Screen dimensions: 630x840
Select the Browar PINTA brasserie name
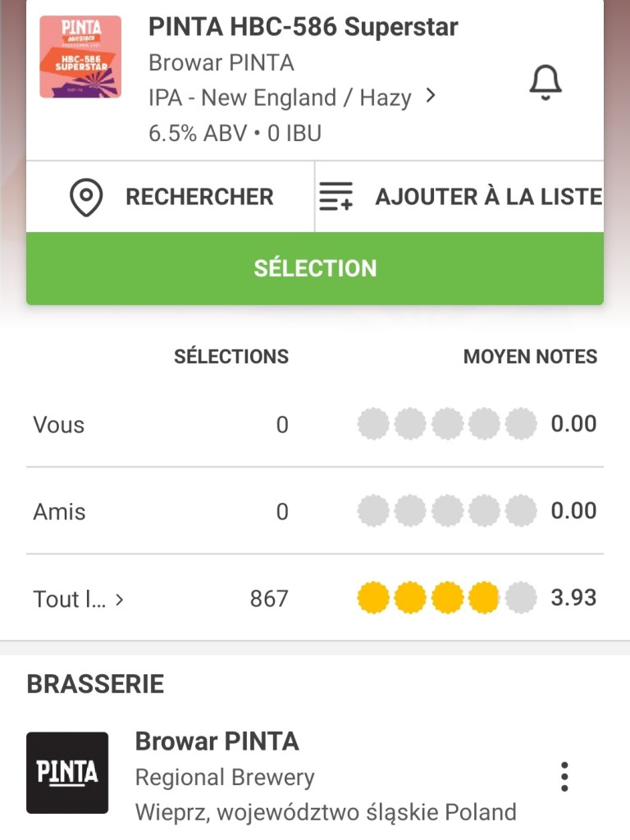[217, 742]
